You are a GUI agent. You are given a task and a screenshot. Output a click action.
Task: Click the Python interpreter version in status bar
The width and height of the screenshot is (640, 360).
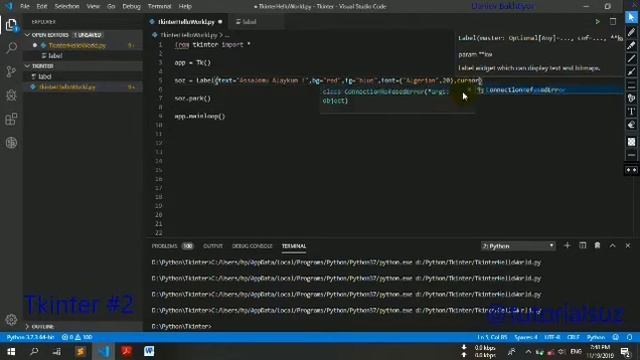30,337
